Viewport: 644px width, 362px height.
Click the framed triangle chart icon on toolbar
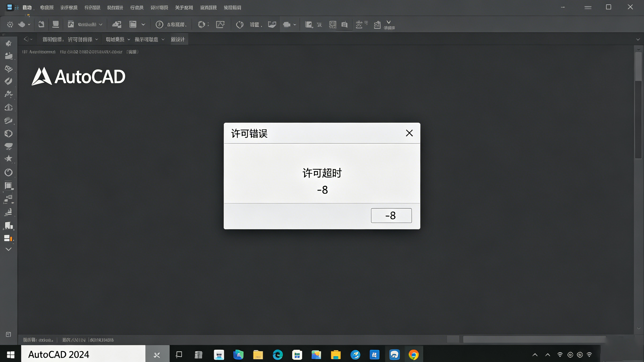[x=220, y=25]
